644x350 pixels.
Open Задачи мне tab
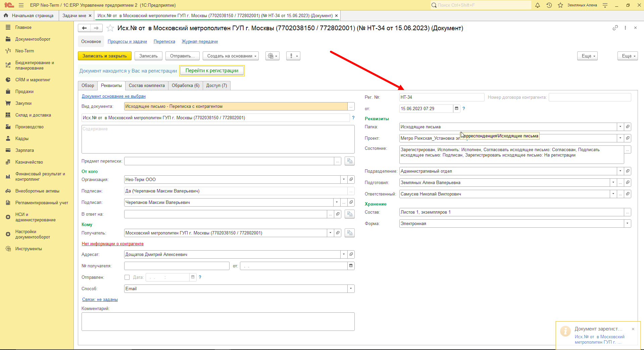pyautogui.click(x=74, y=15)
